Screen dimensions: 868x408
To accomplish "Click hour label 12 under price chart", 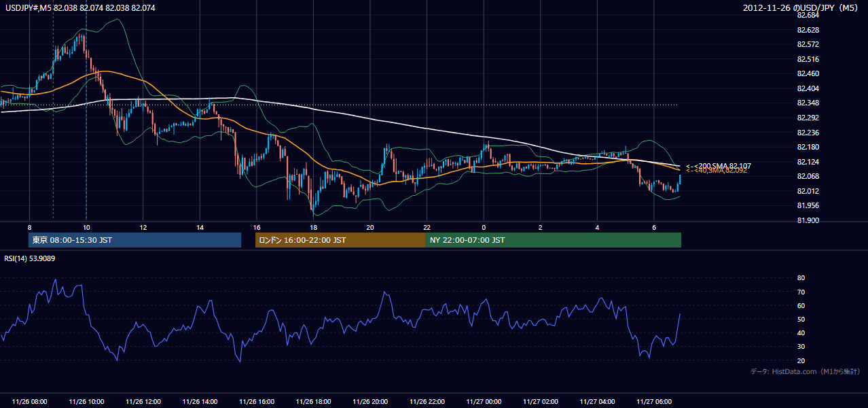I will point(143,226).
